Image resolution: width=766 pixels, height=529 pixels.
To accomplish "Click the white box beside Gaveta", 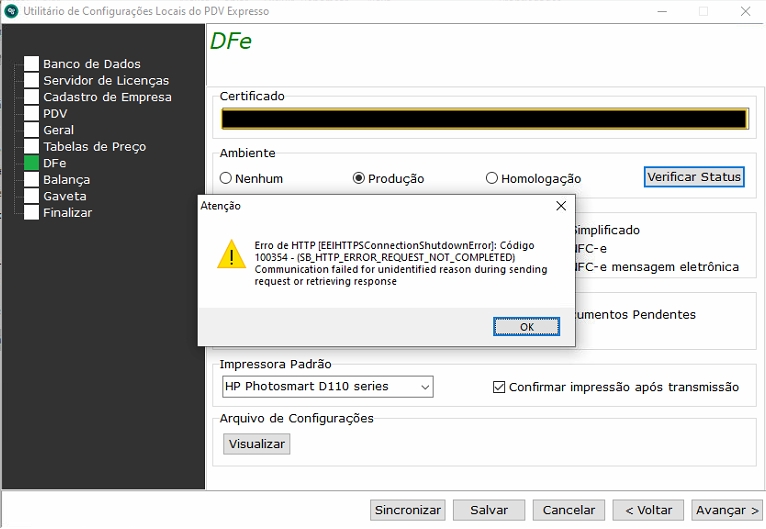I will click(x=31, y=196).
